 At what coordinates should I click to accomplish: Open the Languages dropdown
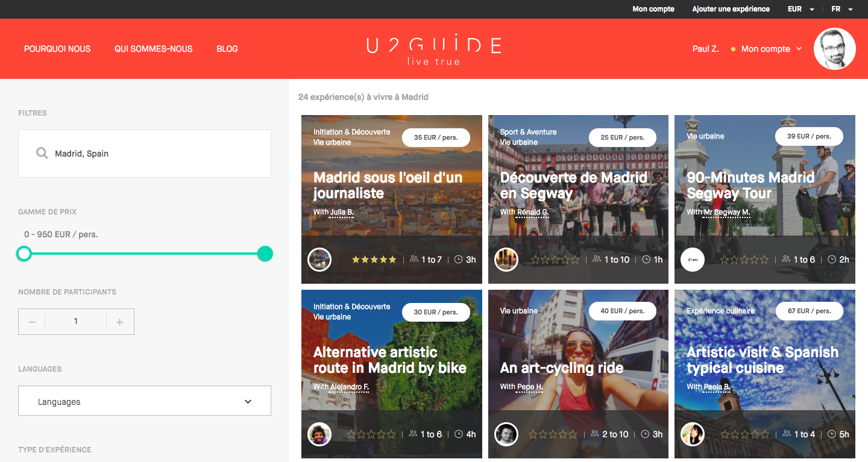pyautogui.click(x=145, y=401)
